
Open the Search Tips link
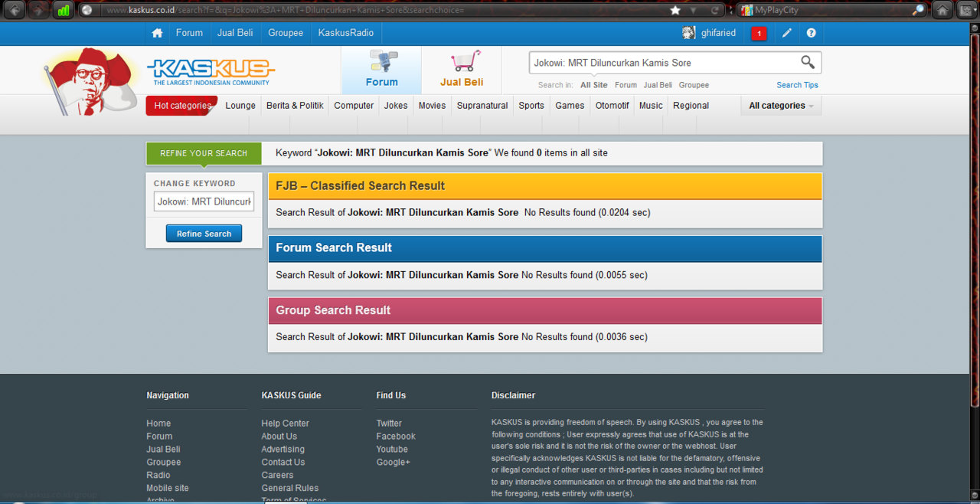[x=797, y=85]
